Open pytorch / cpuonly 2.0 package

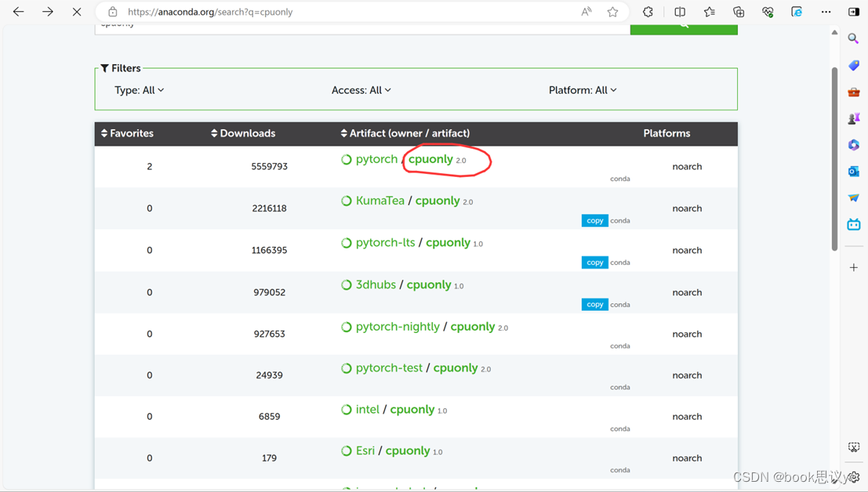coord(430,159)
